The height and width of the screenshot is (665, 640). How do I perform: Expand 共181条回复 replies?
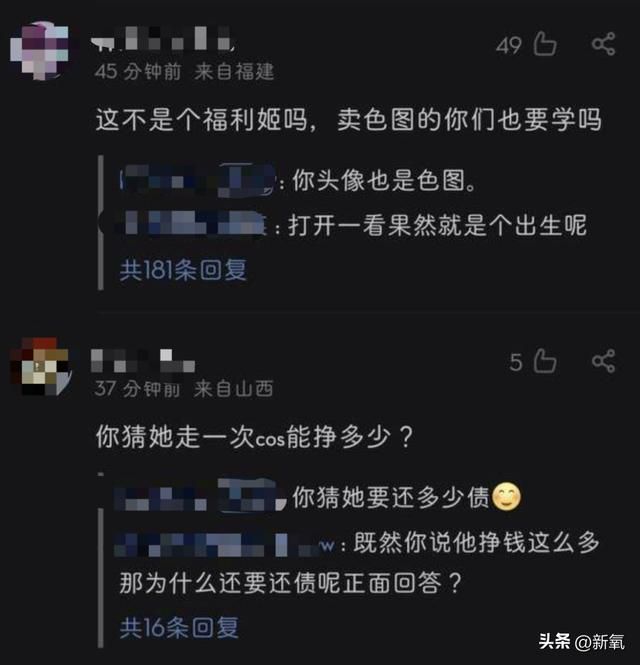(183, 270)
